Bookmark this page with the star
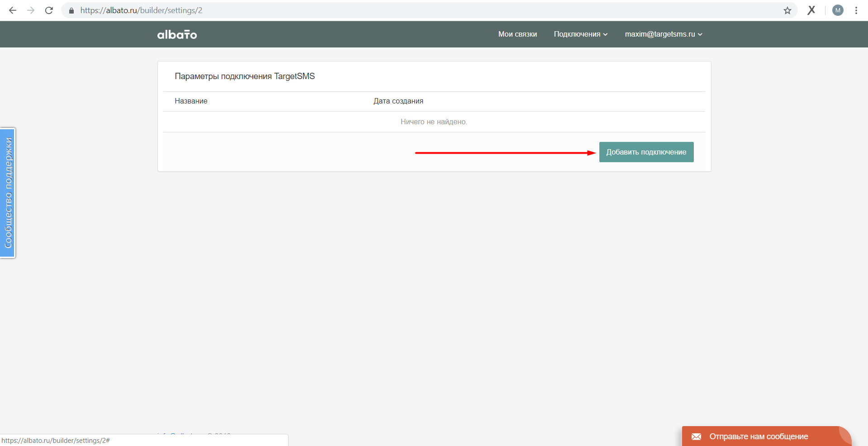This screenshot has width=868, height=446. click(x=787, y=10)
